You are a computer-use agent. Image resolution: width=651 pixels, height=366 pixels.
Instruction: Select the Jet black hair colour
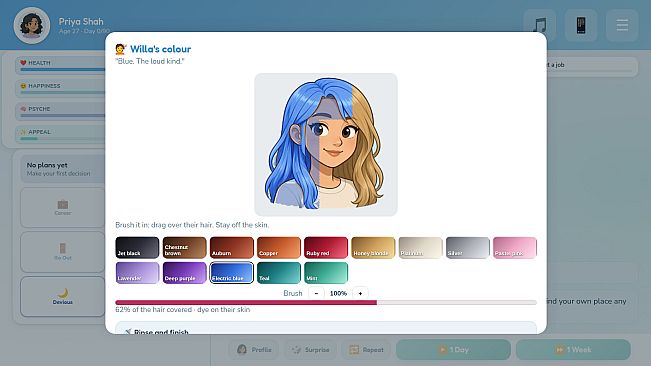137,248
